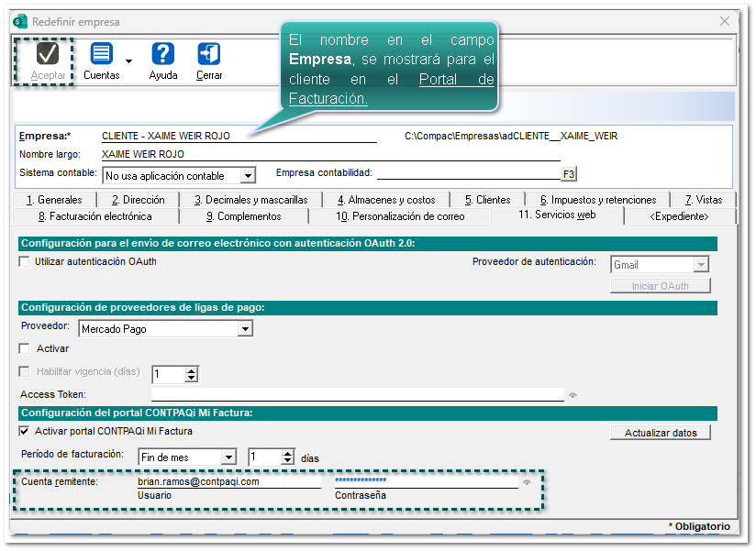This screenshot has width=756, height=551.
Task: Increase the días stepper value
Action: click(287, 453)
